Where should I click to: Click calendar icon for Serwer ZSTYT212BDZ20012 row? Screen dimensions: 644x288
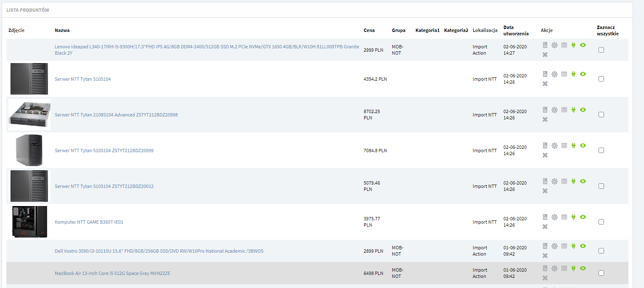pos(564,181)
